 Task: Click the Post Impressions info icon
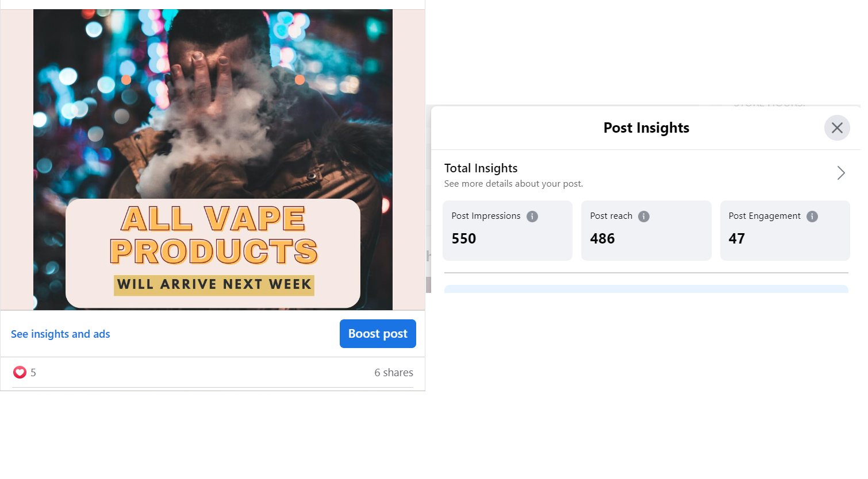pos(532,217)
